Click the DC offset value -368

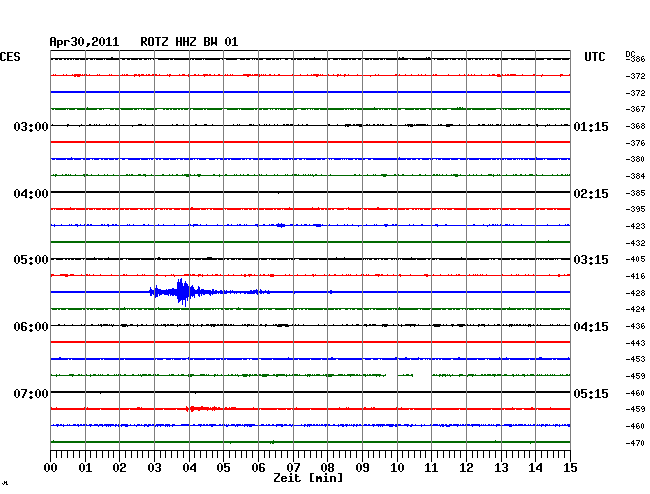coord(635,126)
